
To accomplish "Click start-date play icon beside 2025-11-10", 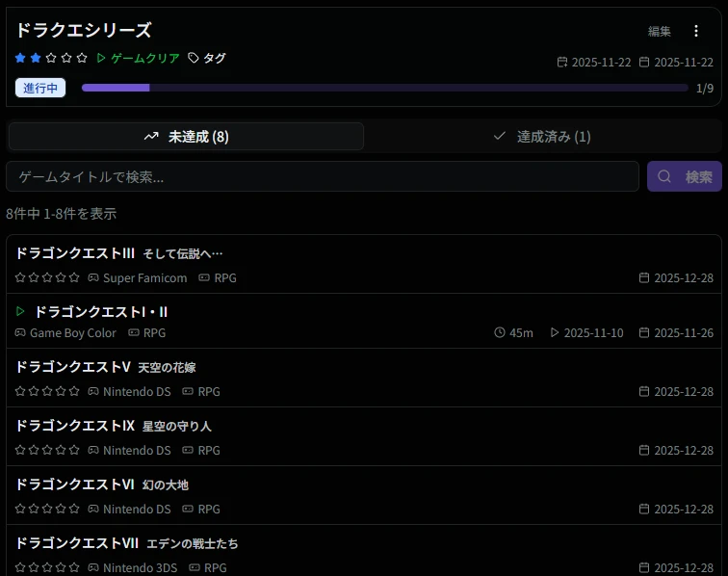I will coord(555,332).
